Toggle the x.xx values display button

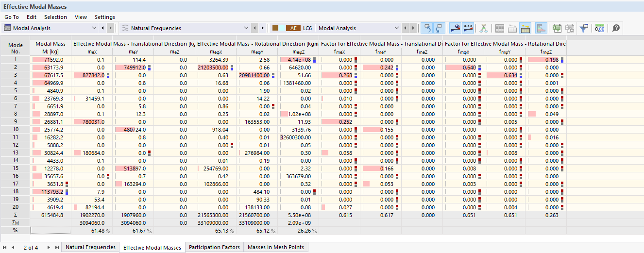tap(468, 28)
